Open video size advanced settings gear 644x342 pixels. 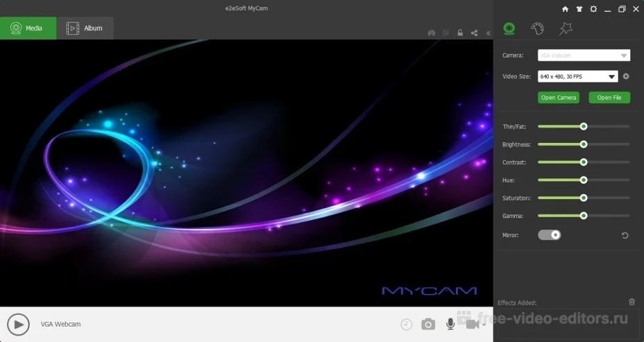click(x=626, y=76)
